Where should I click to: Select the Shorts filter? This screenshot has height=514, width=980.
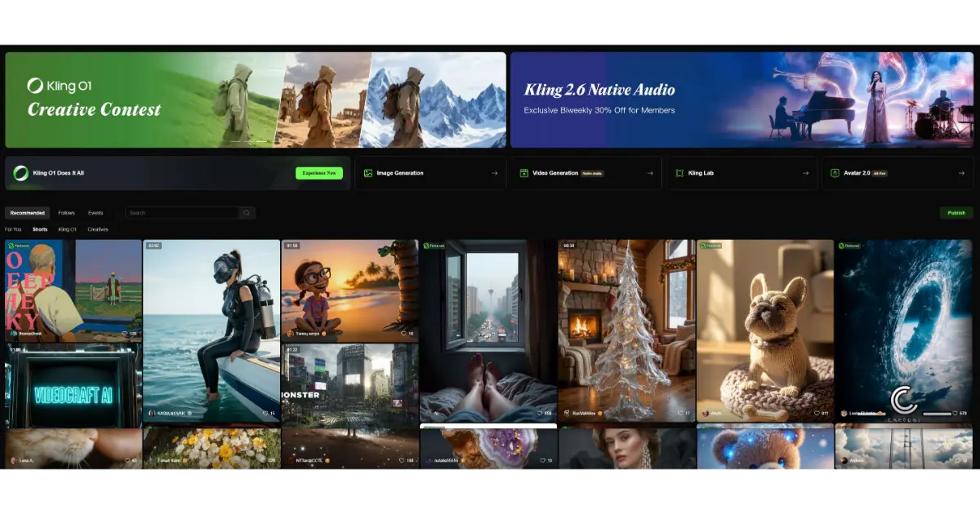40,229
